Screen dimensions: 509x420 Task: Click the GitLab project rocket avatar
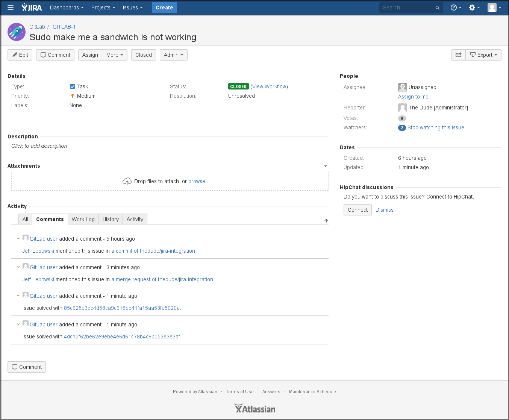[x=16, y=32]
